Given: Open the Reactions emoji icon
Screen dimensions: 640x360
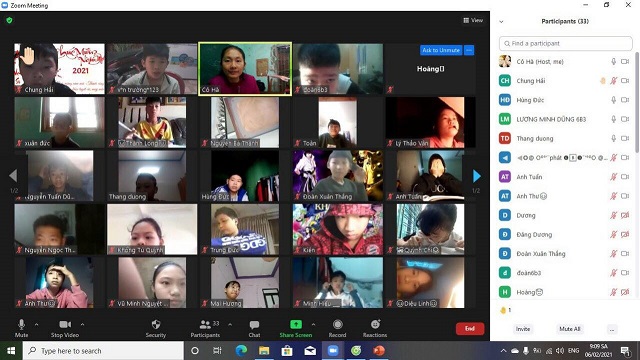Looking at the screenshot, I should pos(376,324).
